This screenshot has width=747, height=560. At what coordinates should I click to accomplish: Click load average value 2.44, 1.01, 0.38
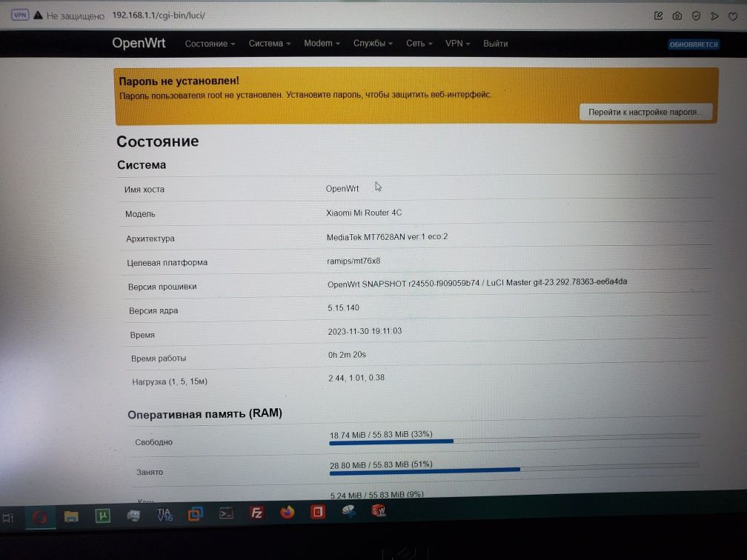(356, 378)
